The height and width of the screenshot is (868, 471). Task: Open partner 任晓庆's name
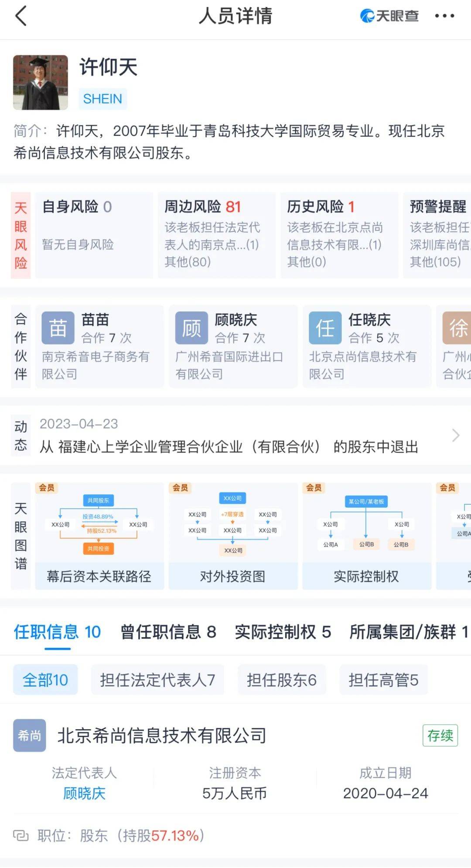tap(369, 320)
